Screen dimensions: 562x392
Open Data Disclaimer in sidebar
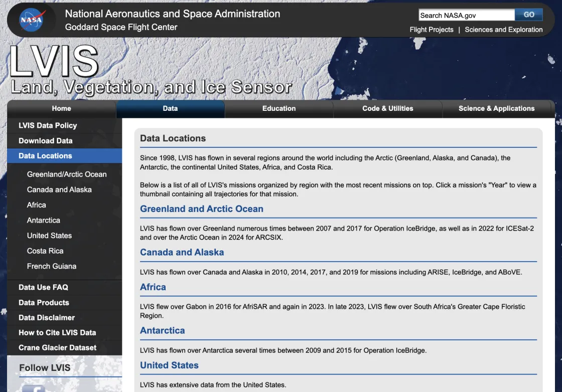point(65,317)
